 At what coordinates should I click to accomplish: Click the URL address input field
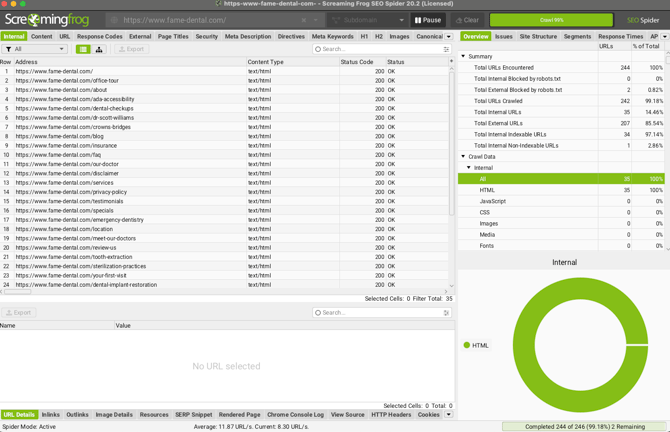(x=209, y=20)
